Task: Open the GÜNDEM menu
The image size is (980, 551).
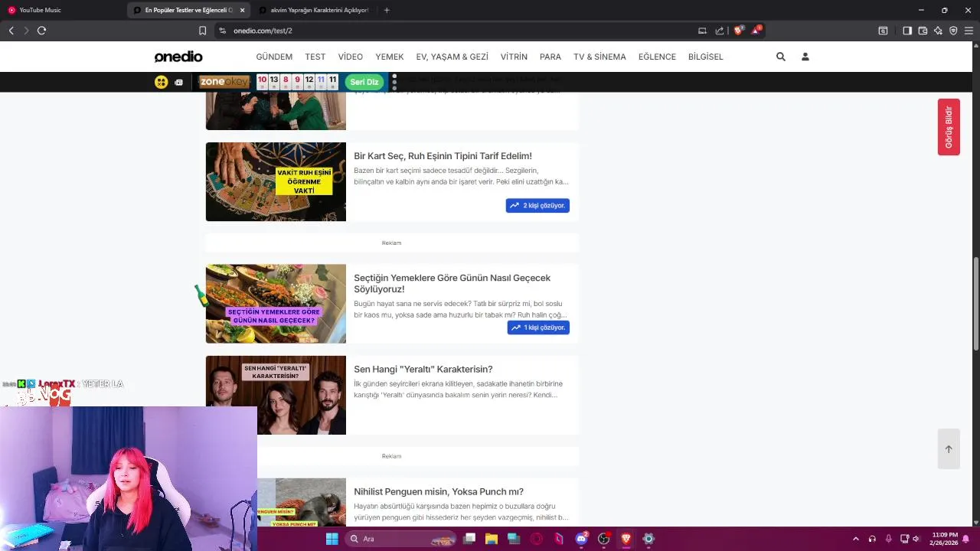Action: pos(274,57)
